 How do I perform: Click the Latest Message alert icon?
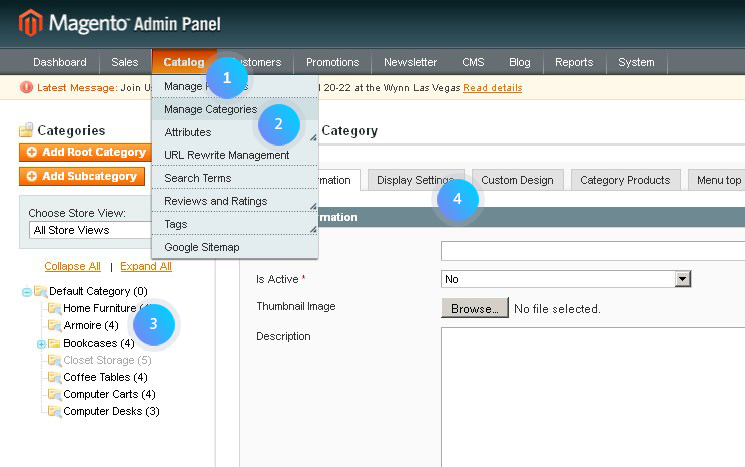[x=26, y=87]
